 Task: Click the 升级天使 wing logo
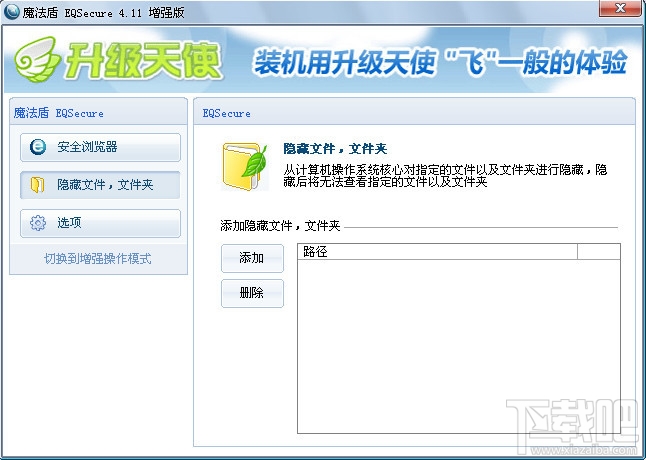37,59
